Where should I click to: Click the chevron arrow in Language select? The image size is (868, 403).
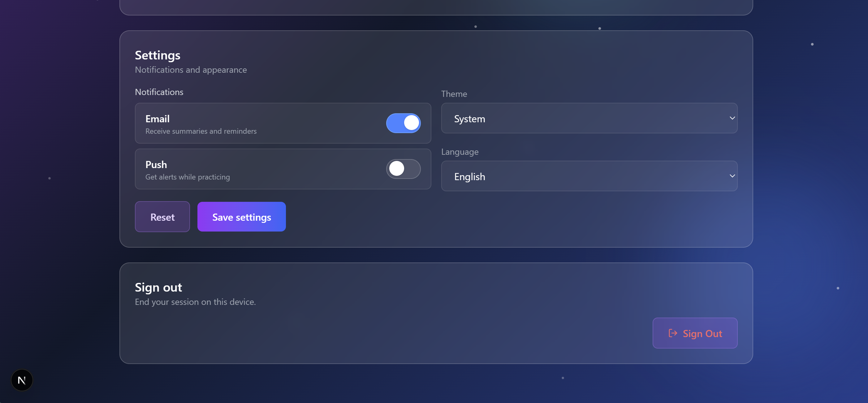click(732, 176)
